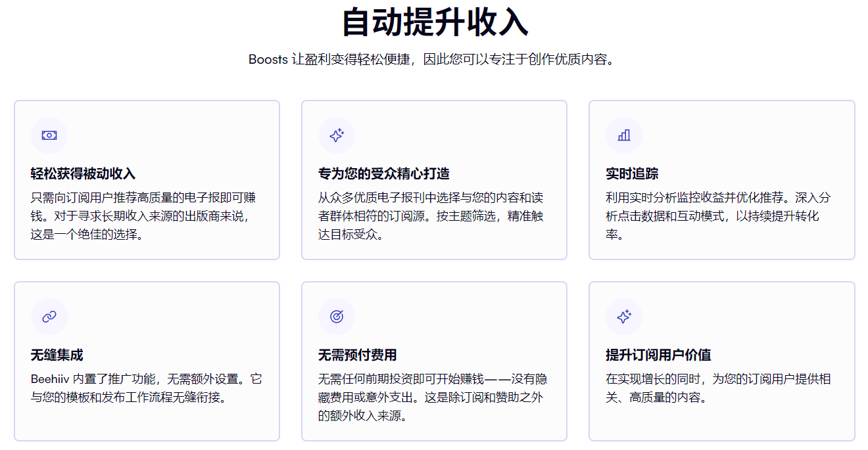Click the target icon above 无需预付费用
The width and height of the screenshot is (868, 450).
[337, 317]
